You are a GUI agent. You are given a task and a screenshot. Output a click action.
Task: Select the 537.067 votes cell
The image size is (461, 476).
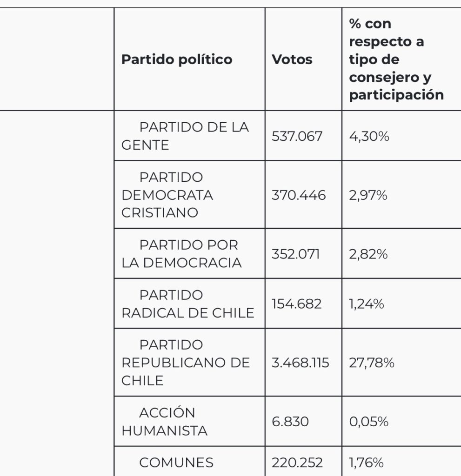click(303, 136)
